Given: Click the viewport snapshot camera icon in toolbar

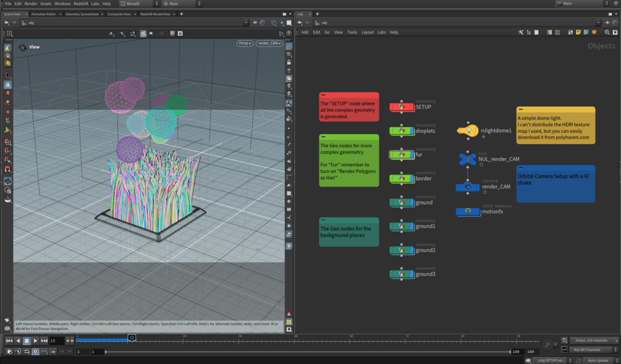Looking at the screenshot, I should 180,33.
